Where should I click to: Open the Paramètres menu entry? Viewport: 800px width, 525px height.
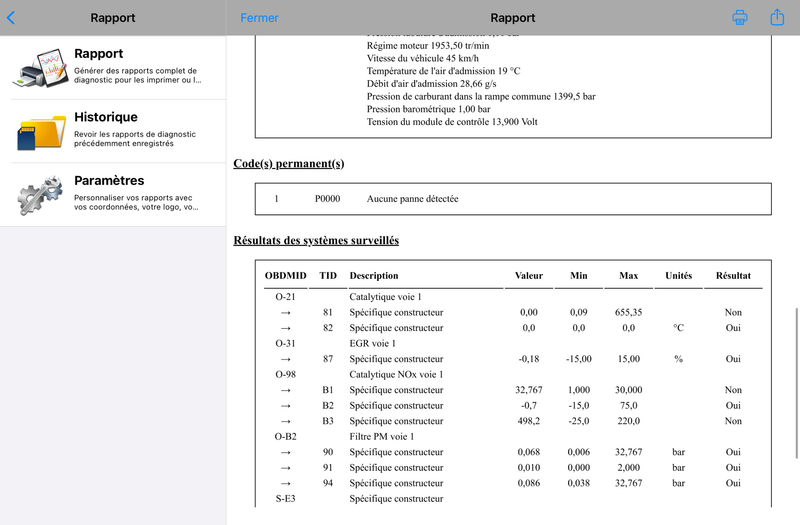113,195
